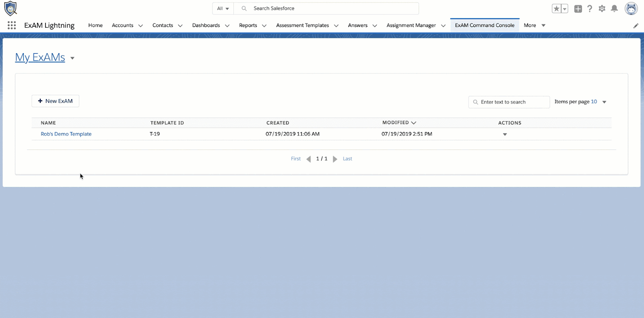Click the My ExAMs heading link

click(x=40, y=58)
